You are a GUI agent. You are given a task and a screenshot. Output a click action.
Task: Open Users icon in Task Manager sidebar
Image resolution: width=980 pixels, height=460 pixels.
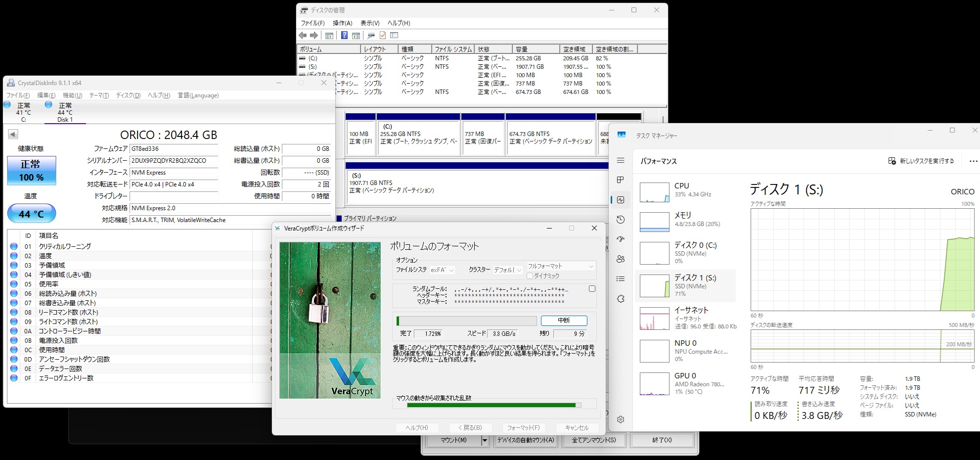coord(621,259)
